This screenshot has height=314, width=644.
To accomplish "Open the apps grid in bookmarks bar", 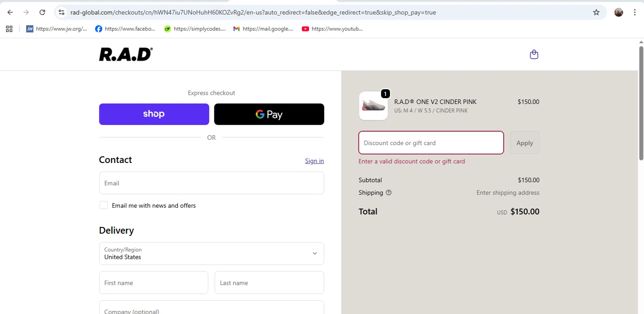I will coord(9,29).
